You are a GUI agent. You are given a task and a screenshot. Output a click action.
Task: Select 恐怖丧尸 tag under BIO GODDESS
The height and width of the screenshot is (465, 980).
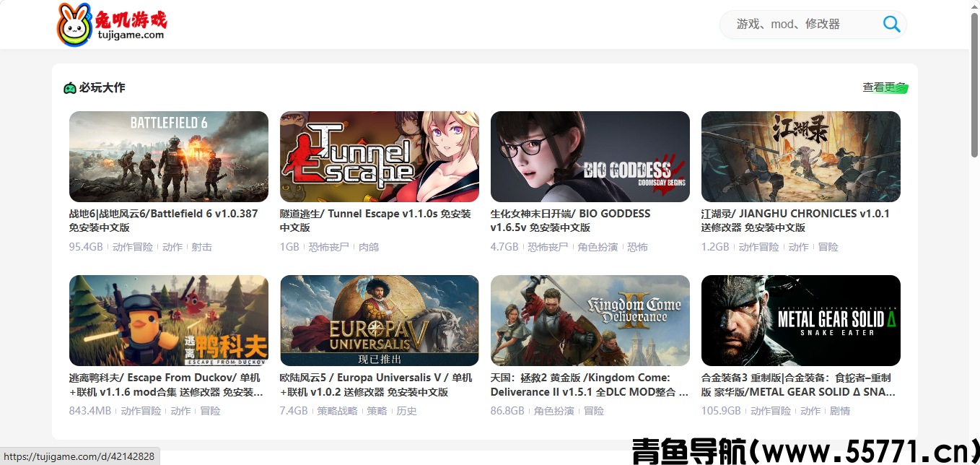point(548,247)
